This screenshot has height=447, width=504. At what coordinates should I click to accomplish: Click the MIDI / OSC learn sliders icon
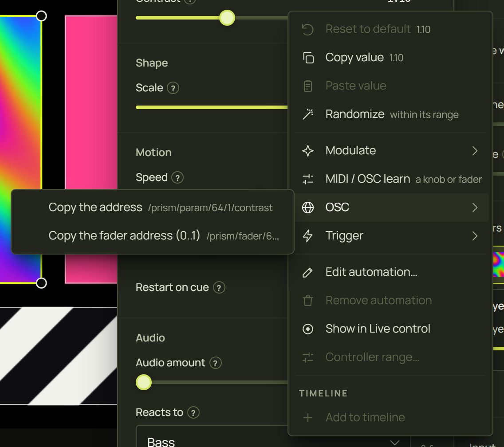(x=308, y=179)
